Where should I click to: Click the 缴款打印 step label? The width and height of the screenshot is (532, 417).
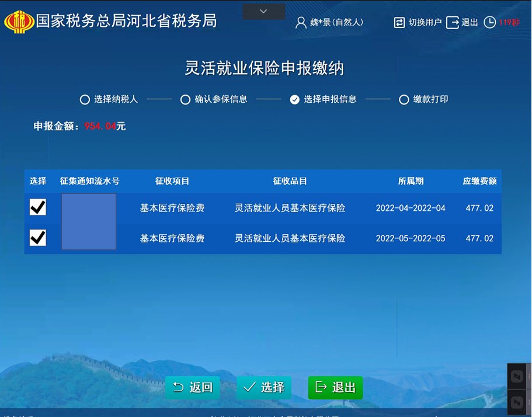point(430,99)
